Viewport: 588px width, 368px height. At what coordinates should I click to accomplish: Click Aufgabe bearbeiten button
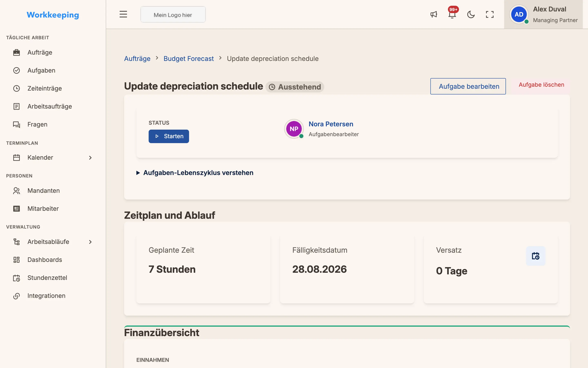[x=468, y=86]
